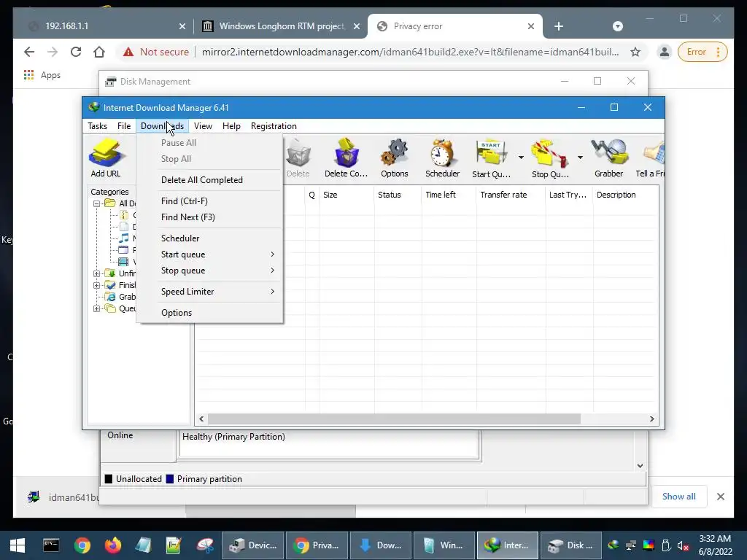Switch to Windows Longhorn RTM project tab

click(x=281, y=26)
